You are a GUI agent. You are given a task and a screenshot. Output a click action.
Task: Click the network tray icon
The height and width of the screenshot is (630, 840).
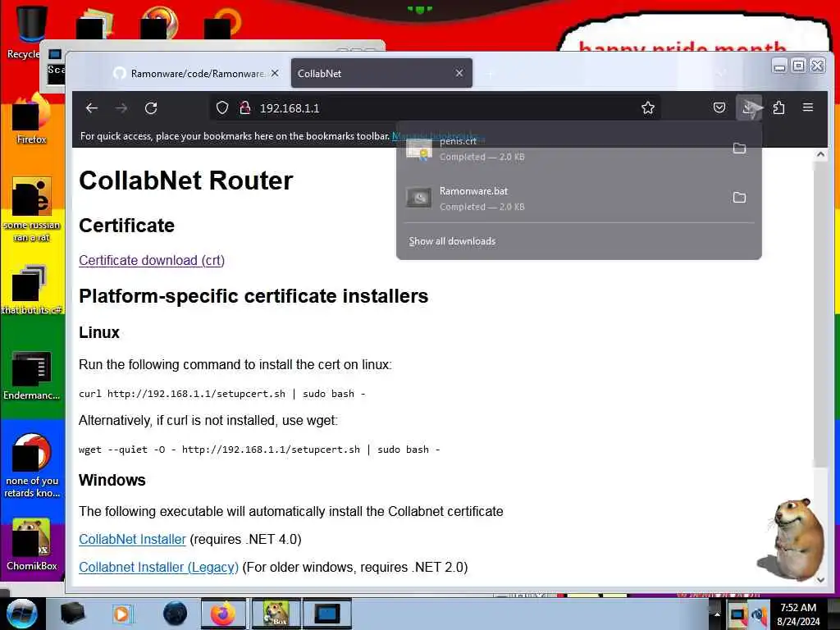(738, 615)
